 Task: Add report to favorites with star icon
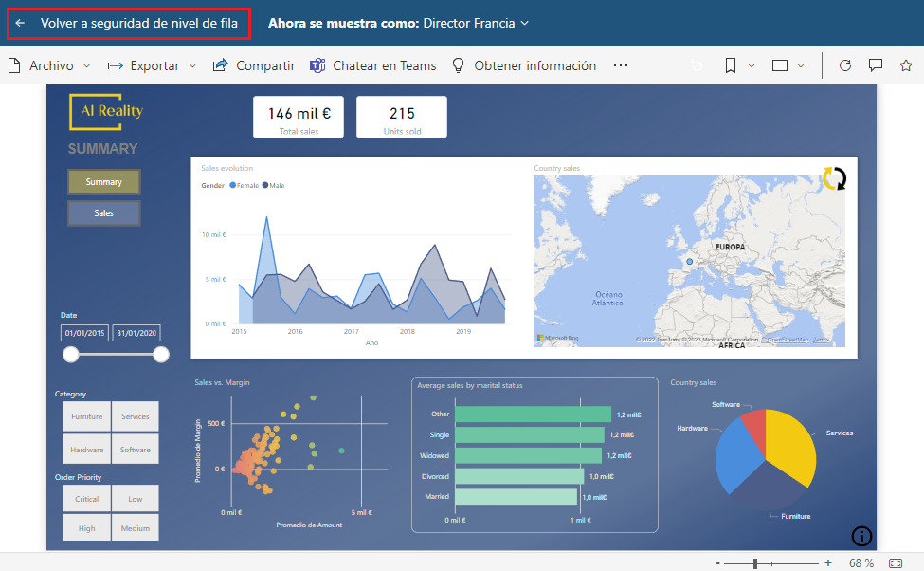[905, 65]
